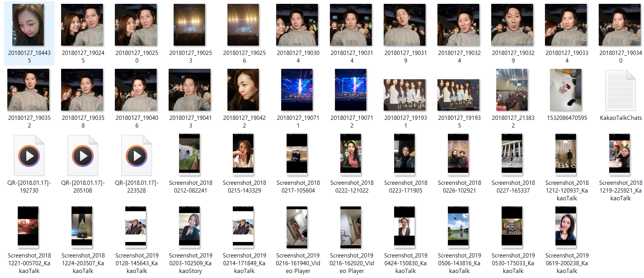This screenshot has width=644, height=278.
Task: Select Screenshot_20181224-203507_KakaoTalk Christmas tree image
Action: tap(82, 227)
